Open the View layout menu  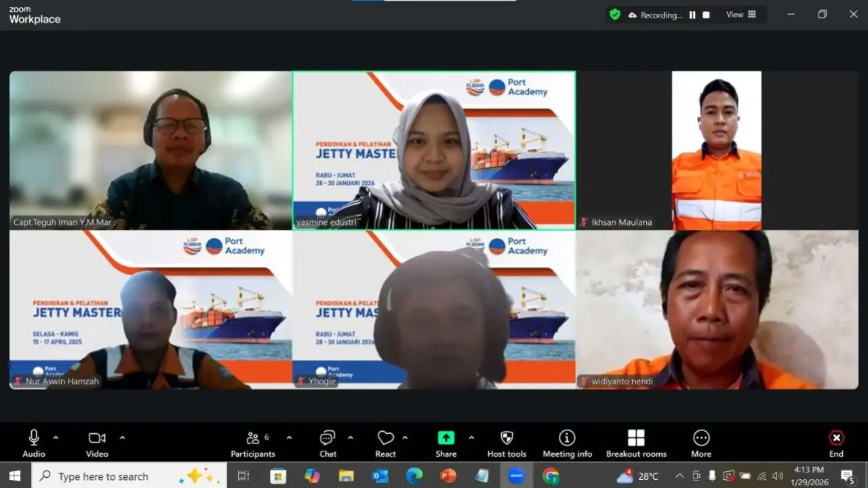pos(741,14)
